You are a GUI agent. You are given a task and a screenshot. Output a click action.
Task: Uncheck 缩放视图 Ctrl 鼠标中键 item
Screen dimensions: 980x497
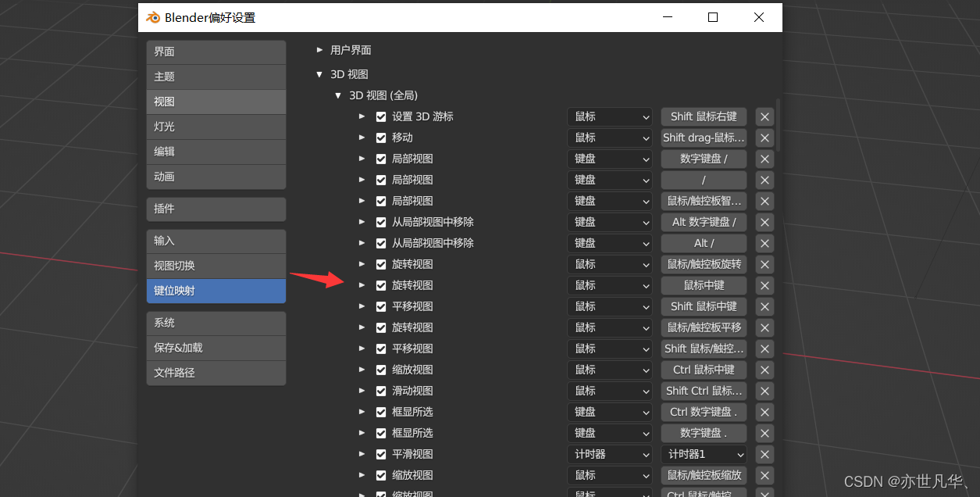click(x=381, y=370)
